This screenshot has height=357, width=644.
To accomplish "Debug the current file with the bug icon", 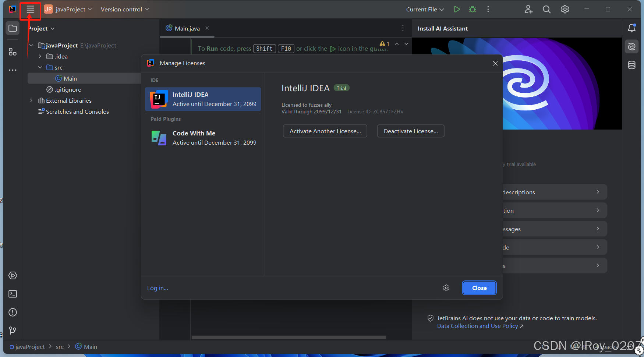I will [473, 9].
